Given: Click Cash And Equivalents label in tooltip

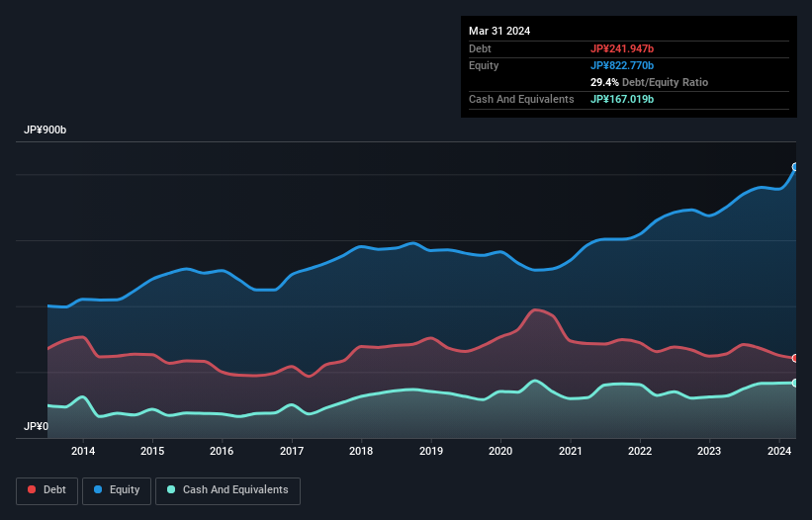Looking at the screenshot, I should 521,99.
